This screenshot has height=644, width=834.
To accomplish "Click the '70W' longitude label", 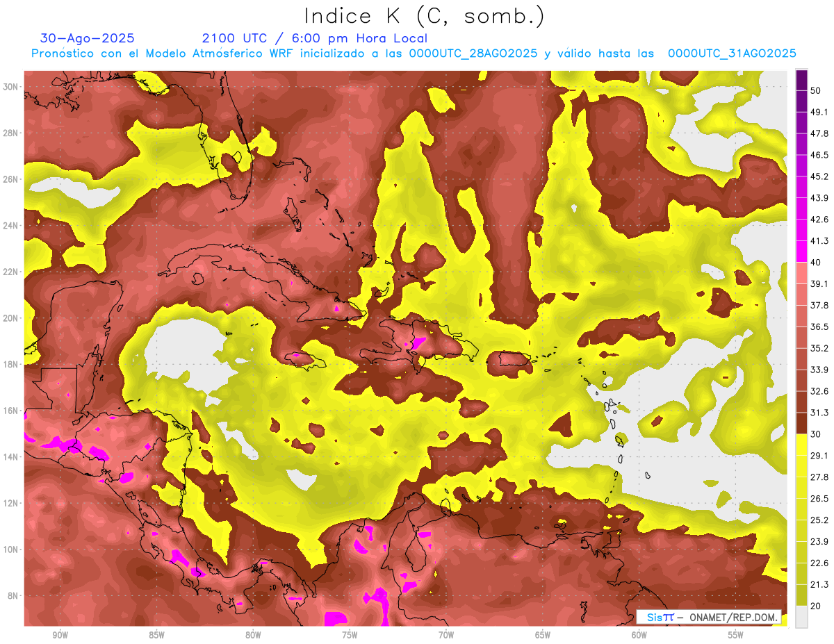I will [446, 635].
